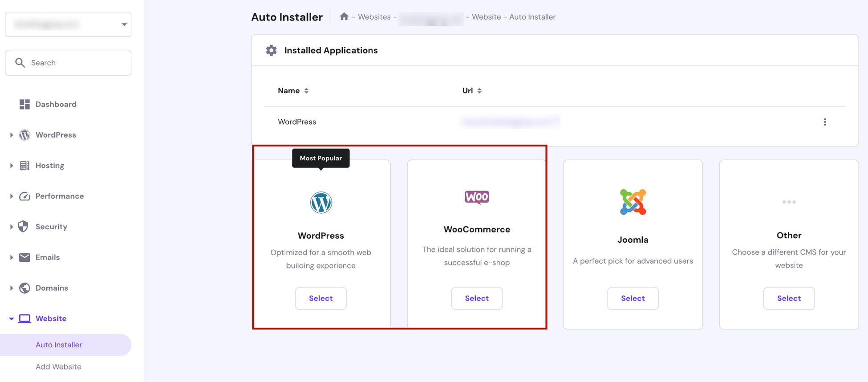Open the blurred WordPress site URL
Image resolution: width=868 pixels, height=382 pixels.
coord(511,121)
